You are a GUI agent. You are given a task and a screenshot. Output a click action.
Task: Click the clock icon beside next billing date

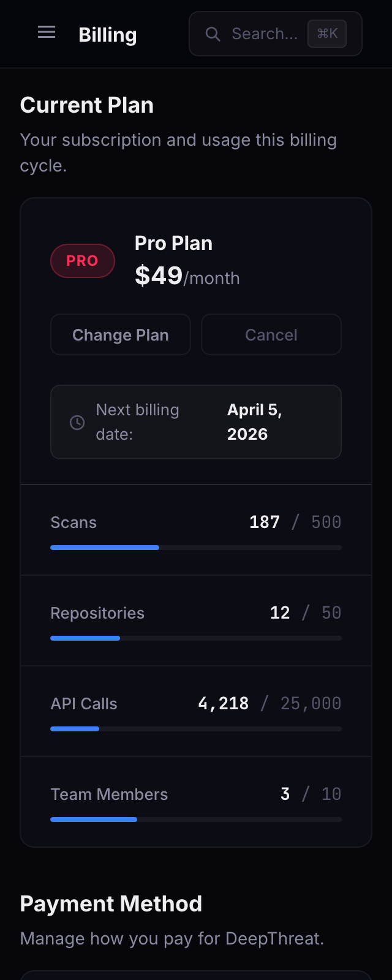[77, 422]
